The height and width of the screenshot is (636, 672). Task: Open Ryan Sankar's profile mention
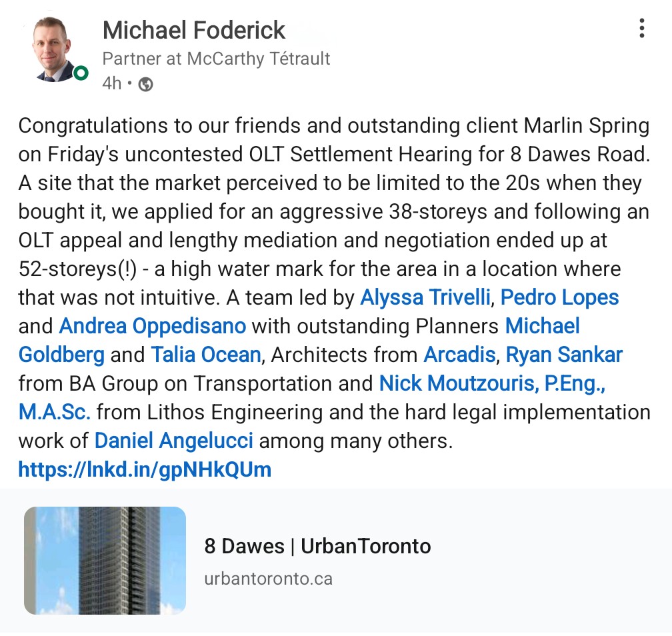click(x=564, y=355)
